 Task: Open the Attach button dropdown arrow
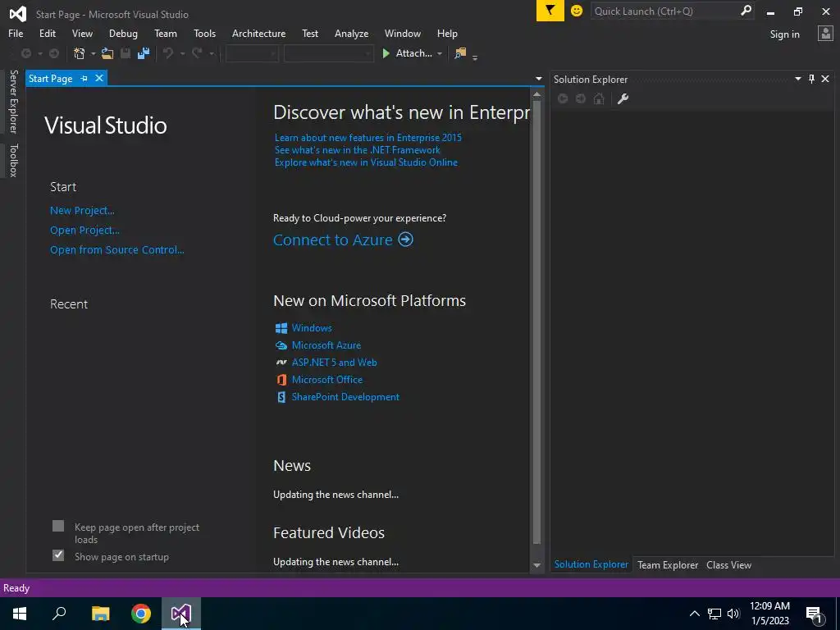(x=440, y=53)
